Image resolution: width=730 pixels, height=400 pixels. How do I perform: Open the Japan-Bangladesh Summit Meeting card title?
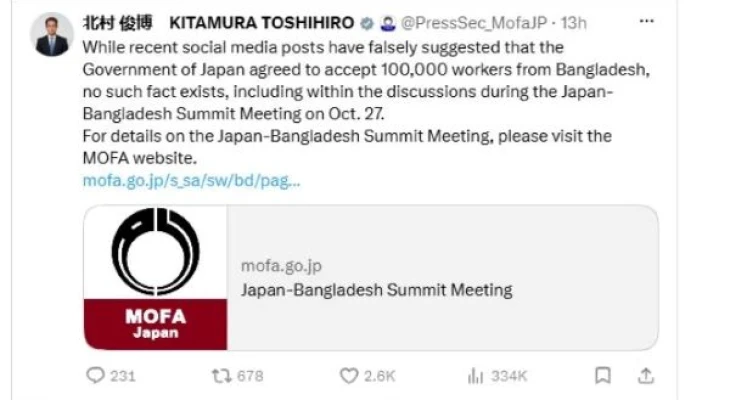click(x=377, y=290)
